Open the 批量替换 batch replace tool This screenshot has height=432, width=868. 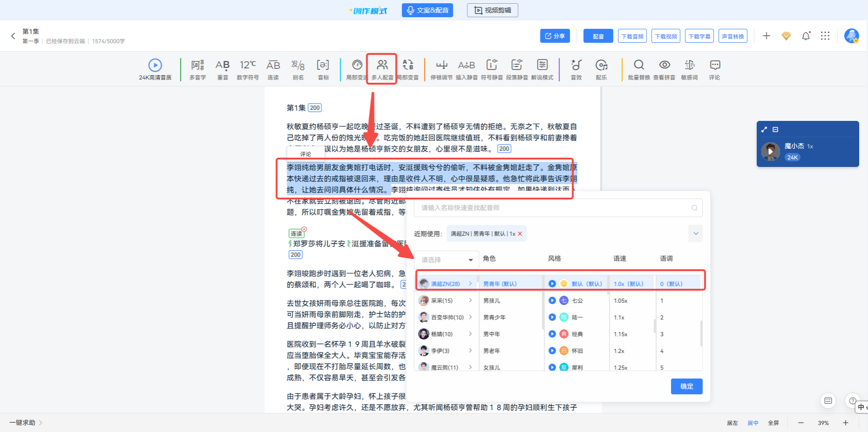coord(639,70)
